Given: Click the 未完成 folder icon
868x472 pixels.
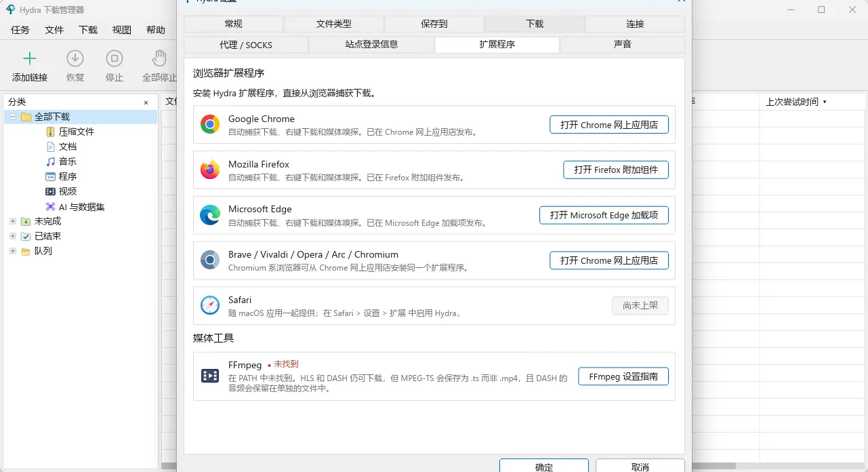Looking at the screenshot, I should click(x=26, y=221).
